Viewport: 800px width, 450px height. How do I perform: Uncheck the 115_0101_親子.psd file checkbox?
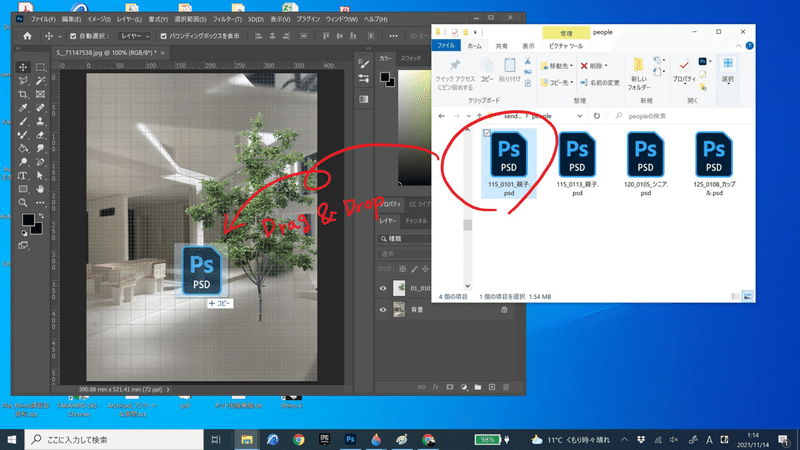click(487, 133)
